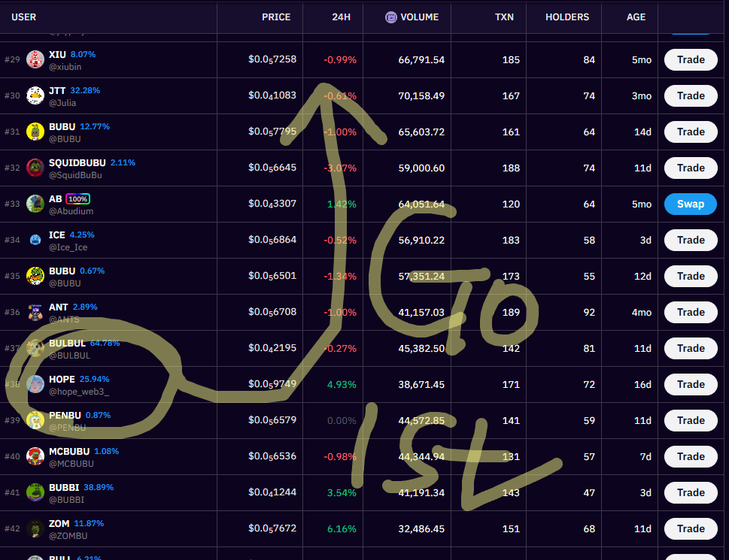Screen dimensions: 729x560
Task: Sort by HOLDERS column header
Action: [567, 17]
